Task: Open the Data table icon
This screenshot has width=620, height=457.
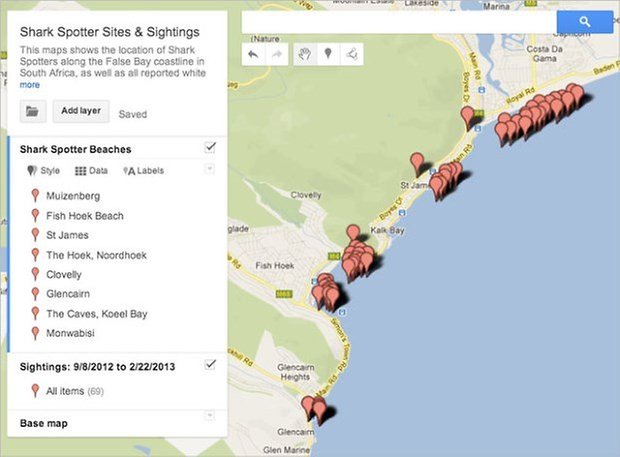Action: pos(81,171)
